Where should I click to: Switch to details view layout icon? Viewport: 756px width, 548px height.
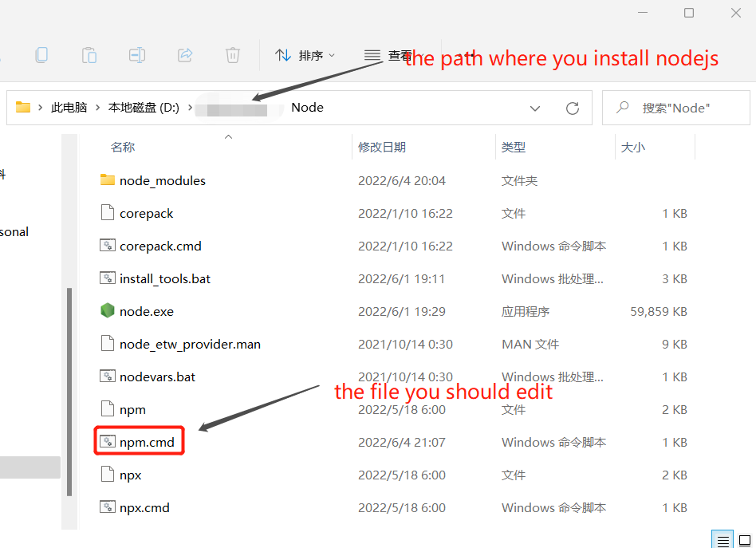click(723, 540)
